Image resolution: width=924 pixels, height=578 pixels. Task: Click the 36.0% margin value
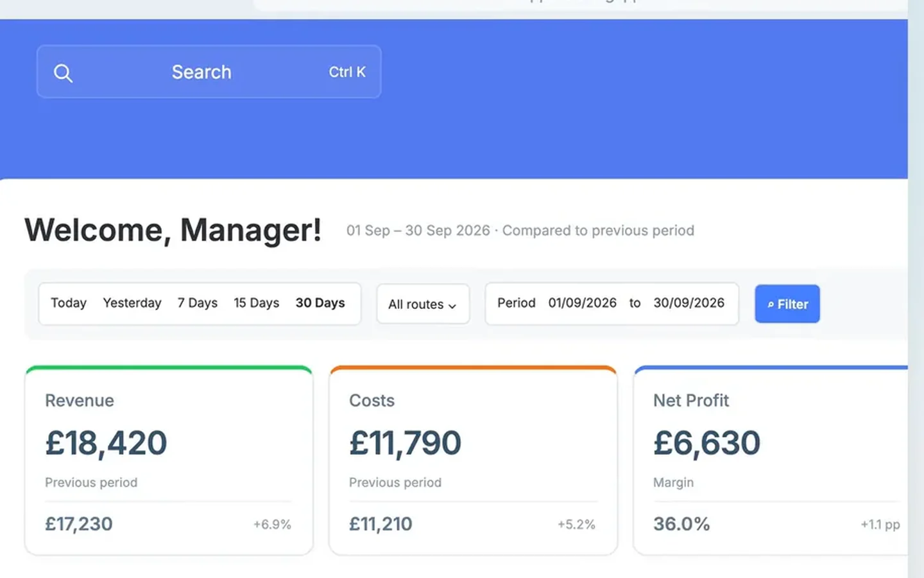click(x=681, y=524)
